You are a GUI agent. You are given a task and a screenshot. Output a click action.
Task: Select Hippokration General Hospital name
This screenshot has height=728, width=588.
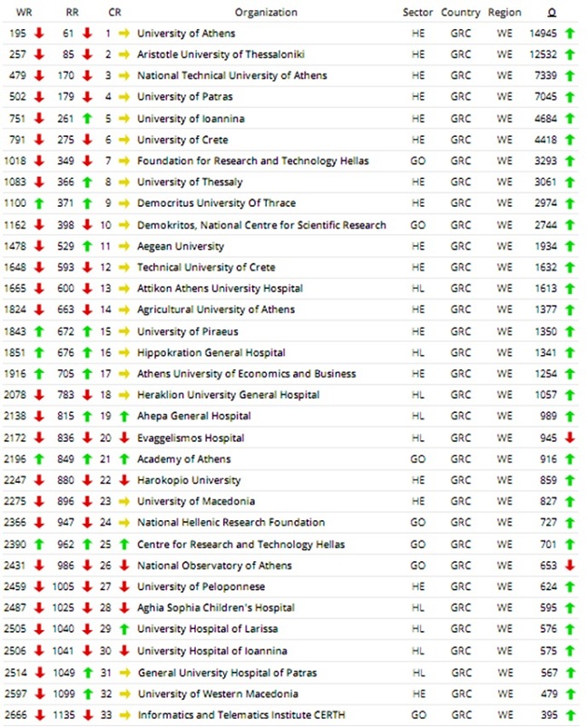[x=211, y=353]
